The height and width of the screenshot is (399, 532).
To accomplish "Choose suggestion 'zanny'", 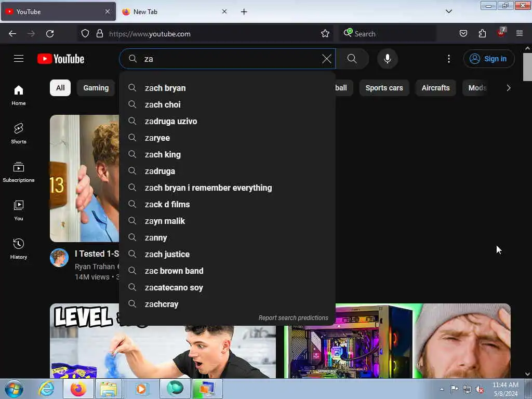I will pyautogui.click(x=228, y=237).
